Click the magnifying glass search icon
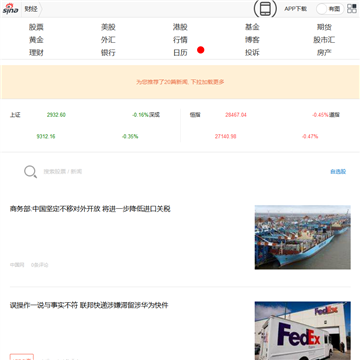The width and height of the screenshot is (360, 360). [x=30, y=172]
